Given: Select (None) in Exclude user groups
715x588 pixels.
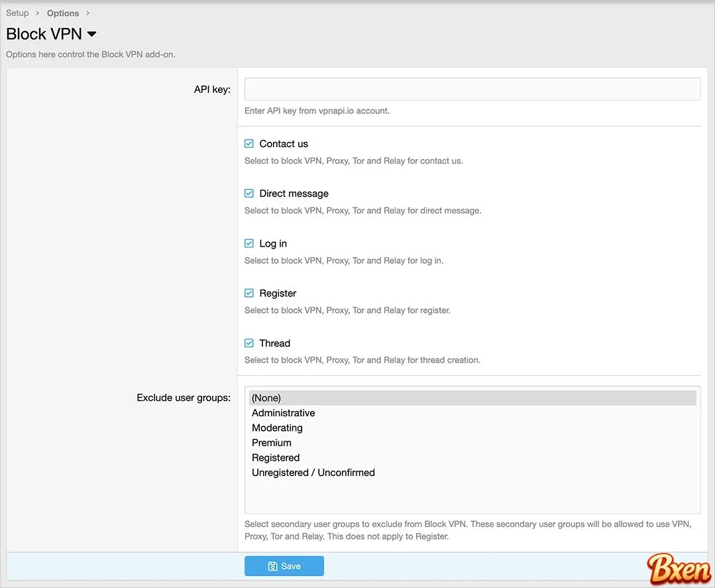Looking at the screenshot, I should [266, 398].
